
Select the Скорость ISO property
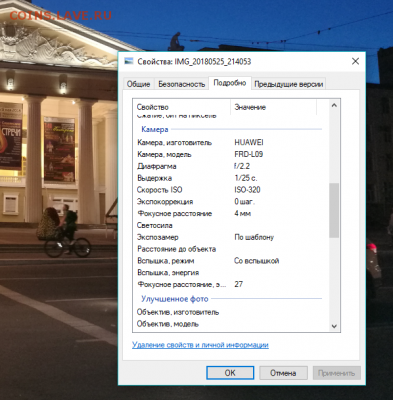coord(159,190)
